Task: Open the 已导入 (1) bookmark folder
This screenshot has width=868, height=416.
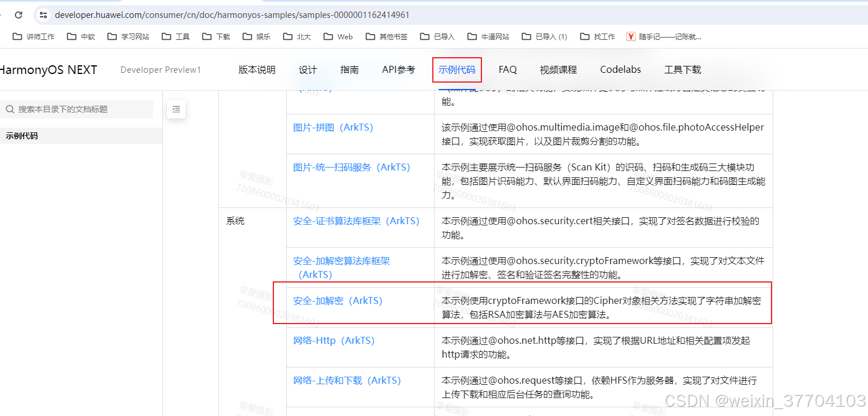Action: (544, 36)
